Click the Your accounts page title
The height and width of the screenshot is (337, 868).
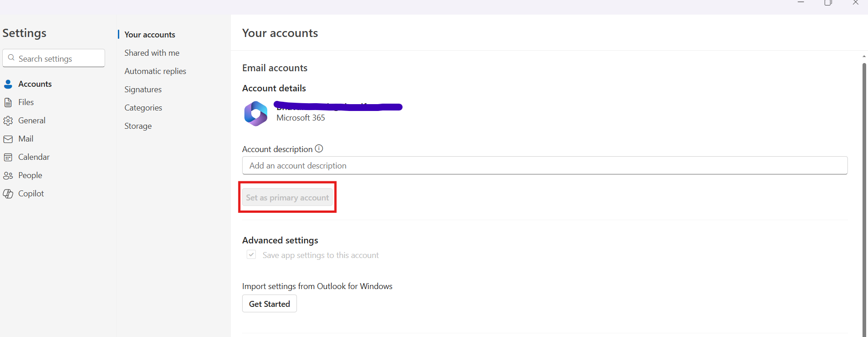point(280,33)
